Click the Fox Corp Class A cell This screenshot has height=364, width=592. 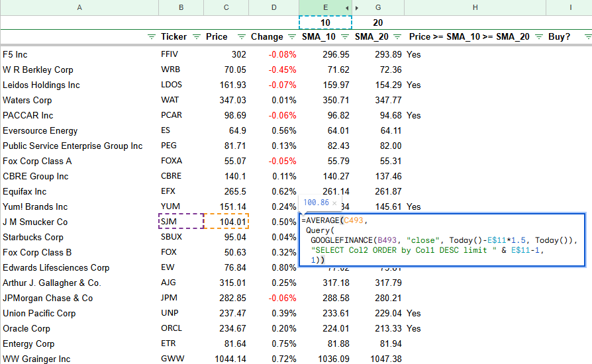(79, 161)
